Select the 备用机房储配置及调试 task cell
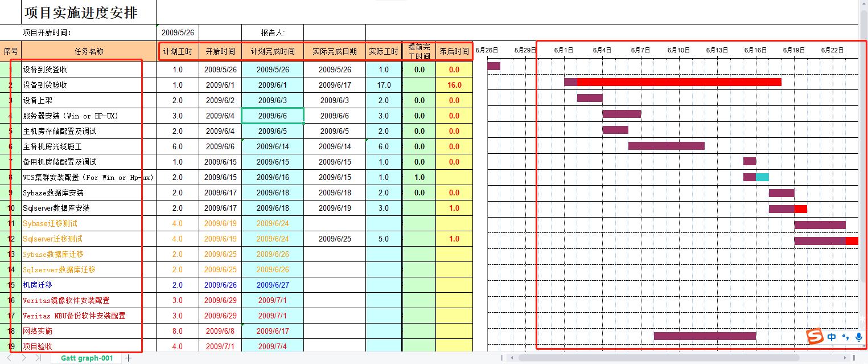 click(x=89, y=162)
